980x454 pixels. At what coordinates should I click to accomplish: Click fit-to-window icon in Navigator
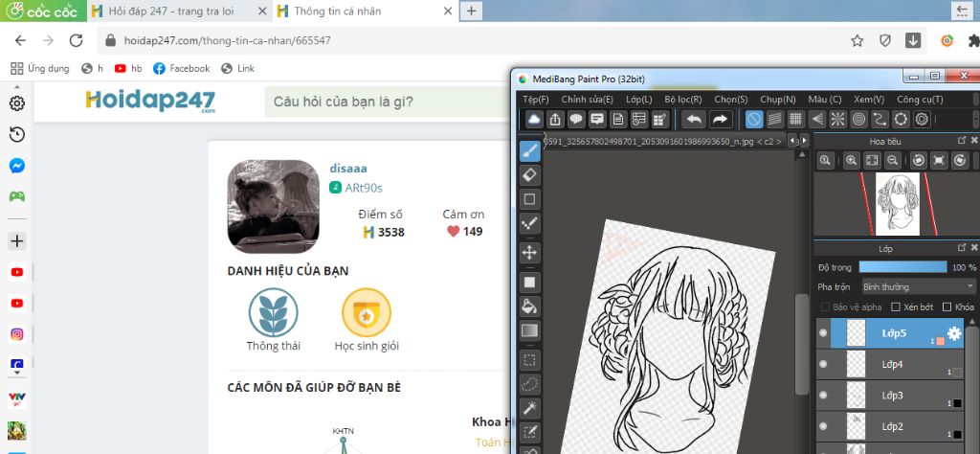click(x=872, y=160)
